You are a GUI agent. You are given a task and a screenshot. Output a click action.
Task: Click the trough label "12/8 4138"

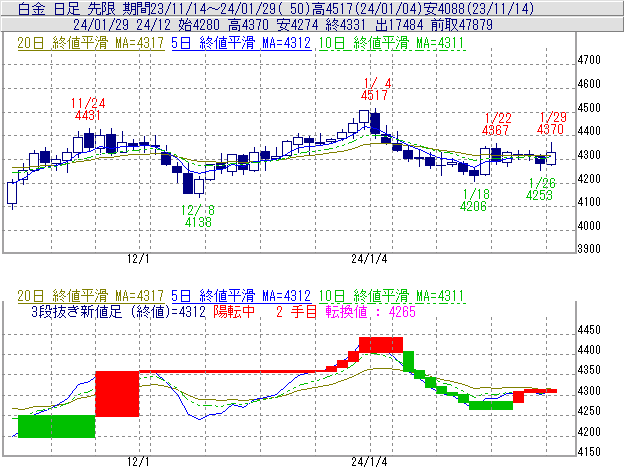click(x=198, y=216)
